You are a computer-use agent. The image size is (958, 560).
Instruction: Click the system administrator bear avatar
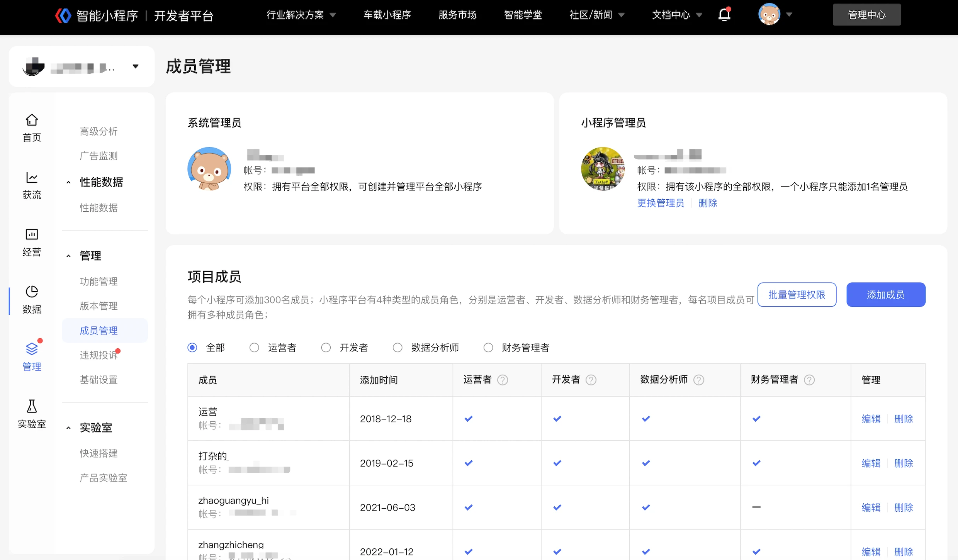(209, 169)
